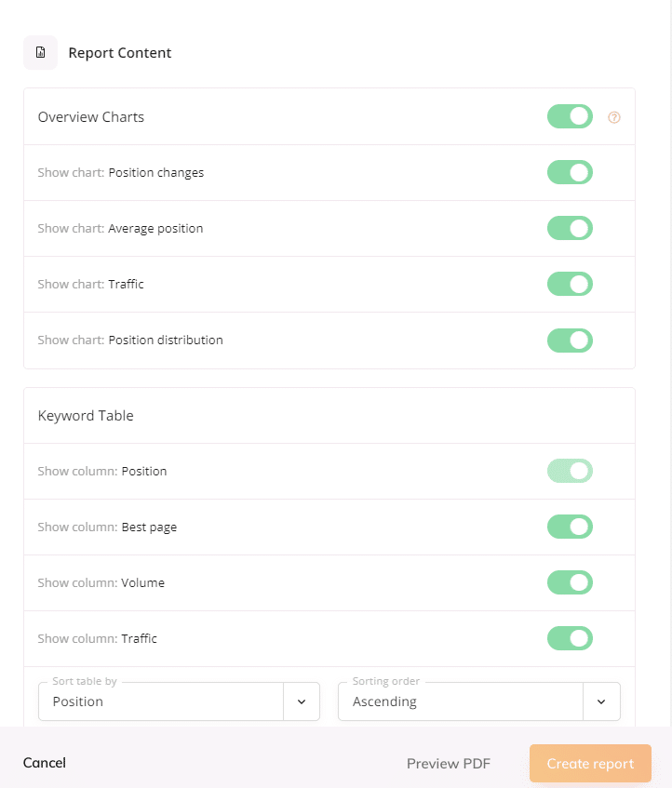Disable the Position changes chart toggle

570,172
